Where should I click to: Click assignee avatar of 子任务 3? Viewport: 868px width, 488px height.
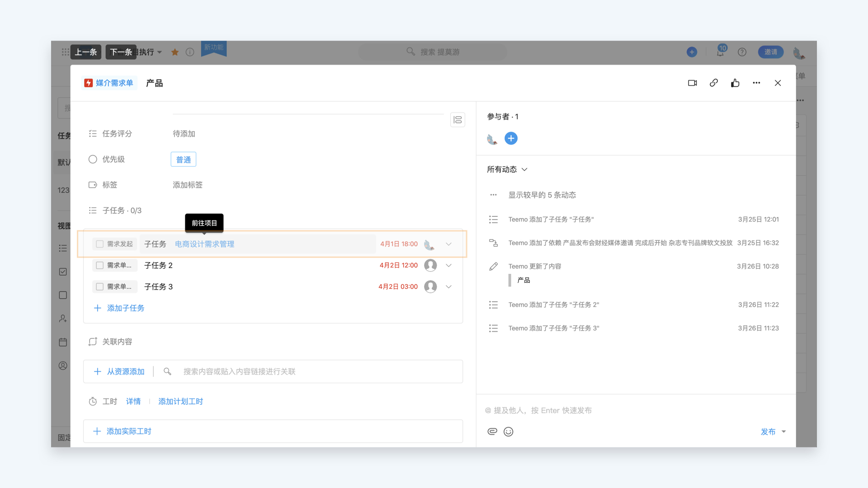[x=430, y=286]
